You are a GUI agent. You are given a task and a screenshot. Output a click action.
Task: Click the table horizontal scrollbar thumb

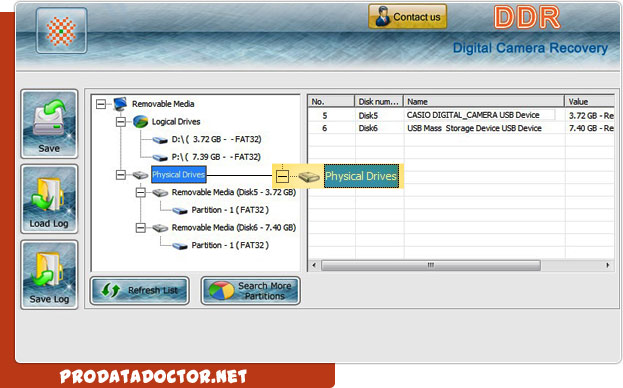431,265
